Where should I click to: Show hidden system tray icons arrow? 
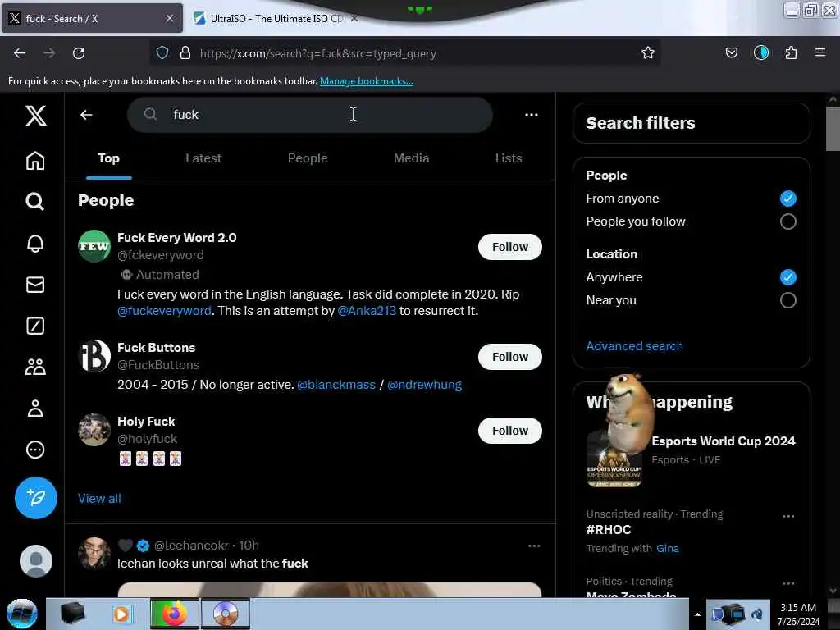697,614
